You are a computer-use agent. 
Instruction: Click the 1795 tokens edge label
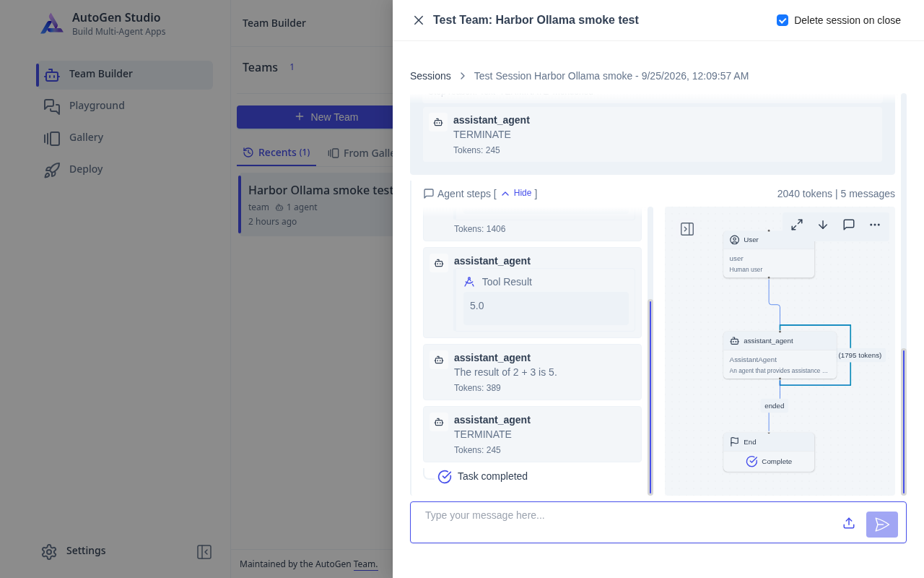(860, 355)
